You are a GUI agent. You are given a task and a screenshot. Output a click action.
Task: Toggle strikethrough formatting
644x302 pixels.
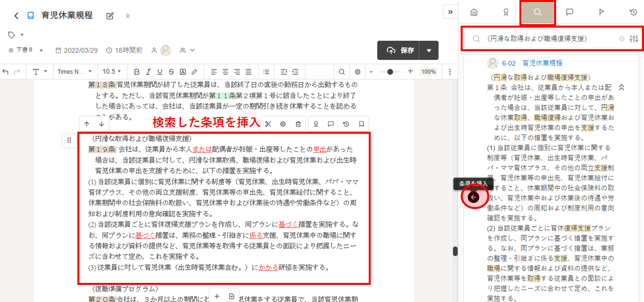171,72
